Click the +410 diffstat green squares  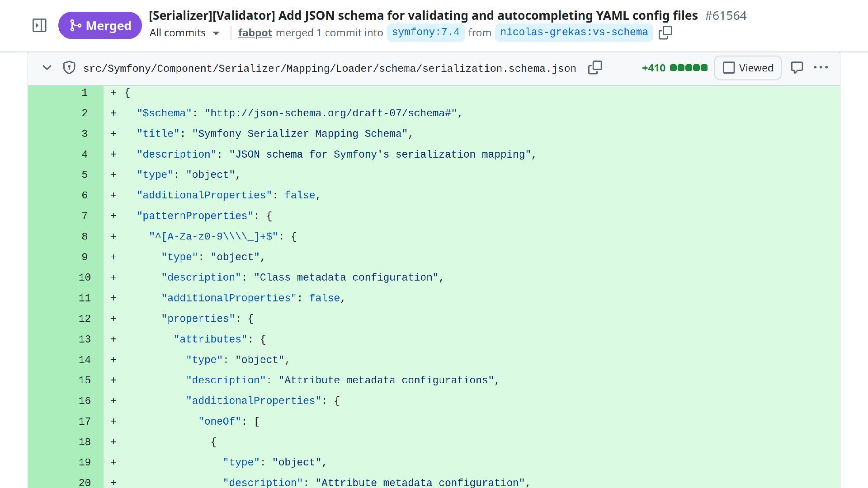pyautogui.click(x=688, y=68)
